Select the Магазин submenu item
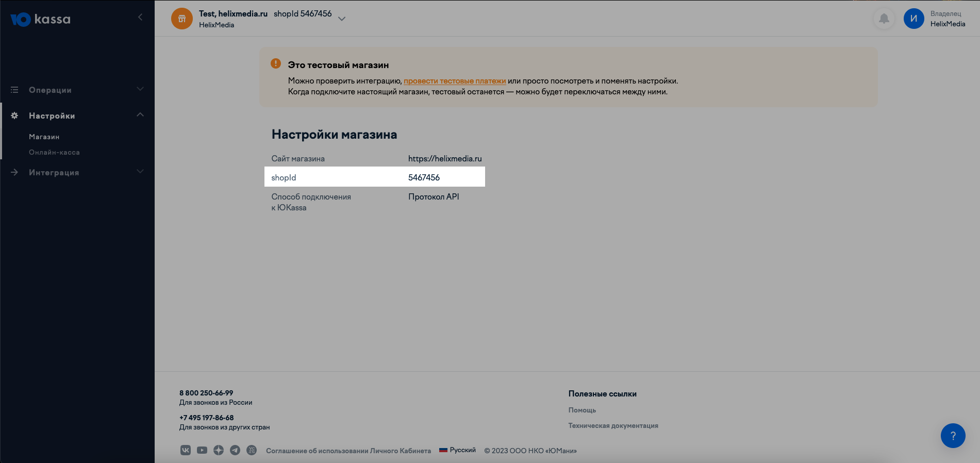980x463 pixels. tap(44, 137)
